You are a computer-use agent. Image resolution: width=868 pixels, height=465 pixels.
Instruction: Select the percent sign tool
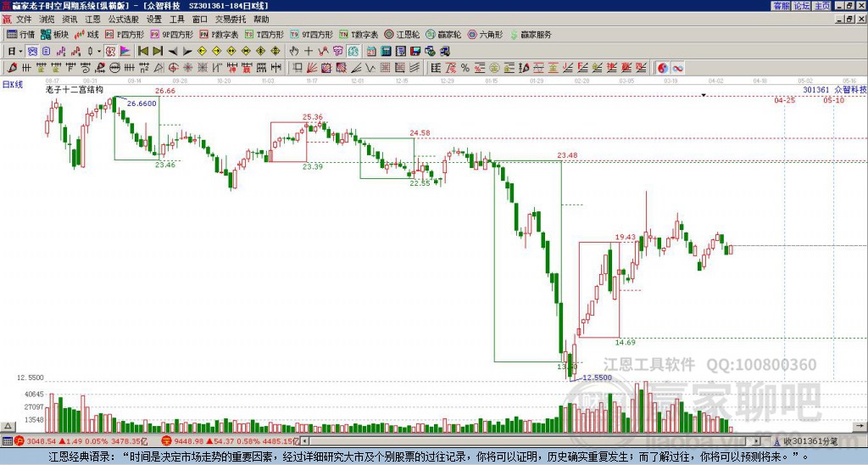click(x=465, y=68)
